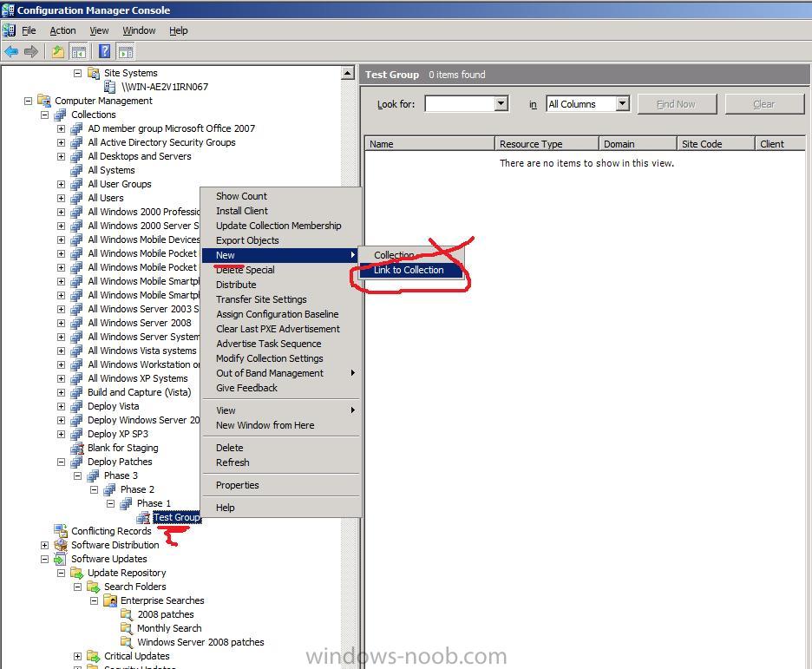Click the blue question mark Help toolbar icon
This screenshot has height=669, width=812.
(105, 51)
